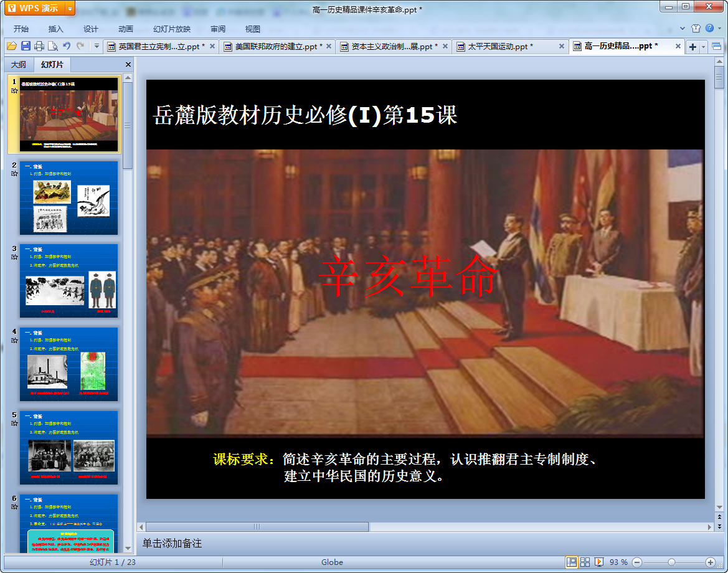Image resolution: width=728 pixels, height=573 pixels.
Task: Expand the Help dropdown arrow
Action: pos(720,28)
